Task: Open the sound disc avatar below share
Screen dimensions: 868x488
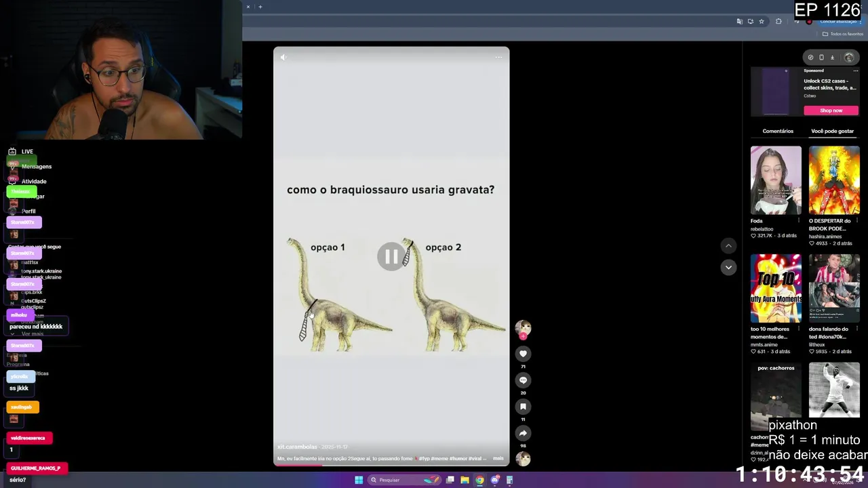Action: 523,459
